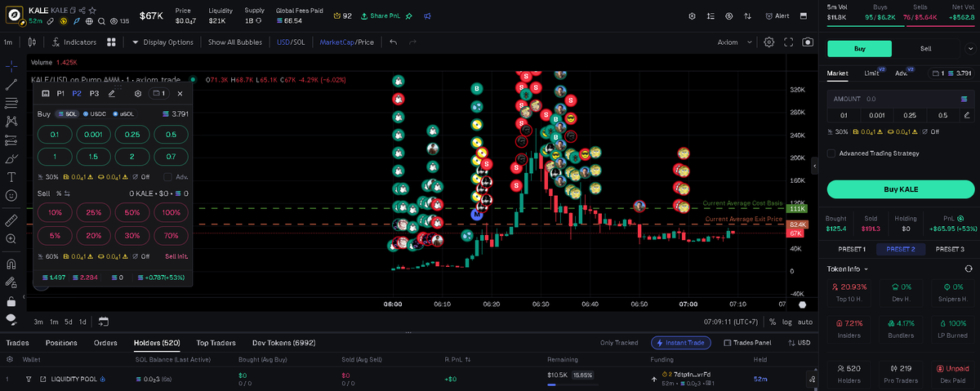
Task: Enter fullscreen chart mode
Action: [x=789, y=42]
